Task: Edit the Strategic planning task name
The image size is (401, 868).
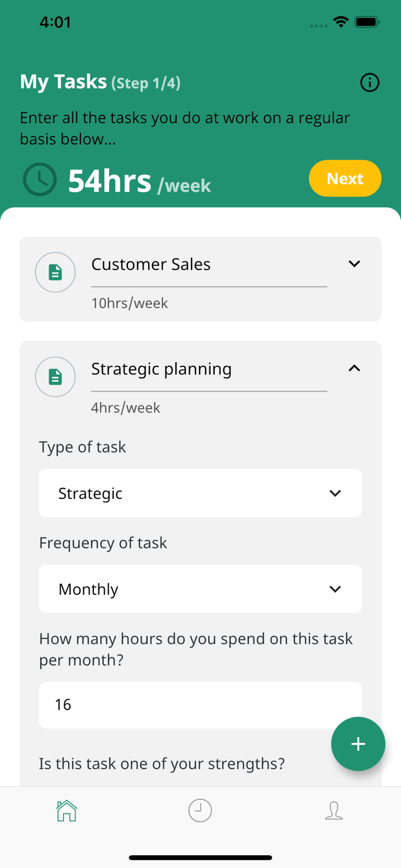Action: click(208, 369)
